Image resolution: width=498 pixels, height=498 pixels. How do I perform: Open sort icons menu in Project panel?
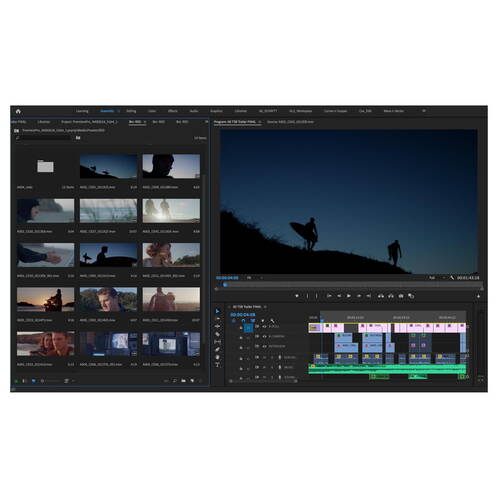coord(67,381)
